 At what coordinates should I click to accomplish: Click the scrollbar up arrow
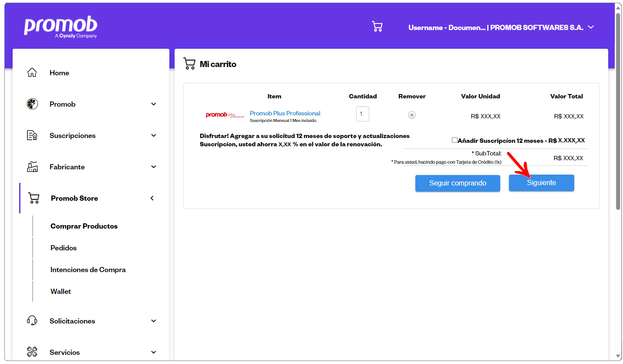618,8
